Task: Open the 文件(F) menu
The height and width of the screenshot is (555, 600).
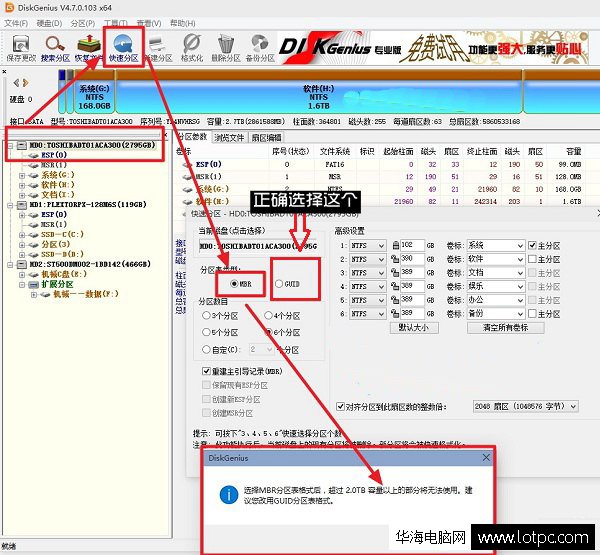Action: [16, 23]
